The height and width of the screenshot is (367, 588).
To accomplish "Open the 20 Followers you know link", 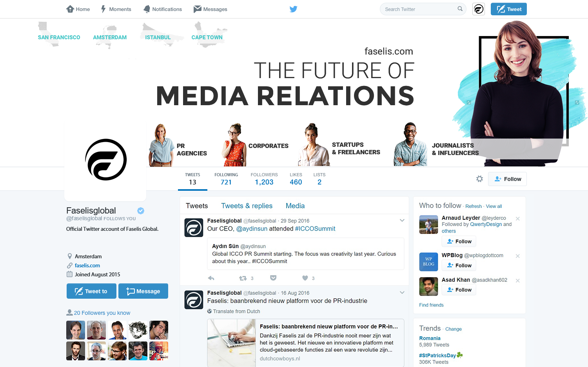I will (x=102, y=313).
